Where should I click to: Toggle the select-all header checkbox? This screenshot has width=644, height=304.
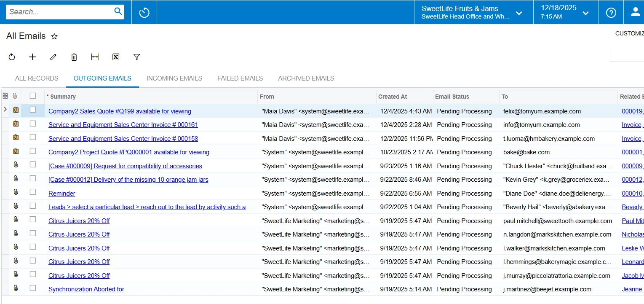click(x=33, y=96)
